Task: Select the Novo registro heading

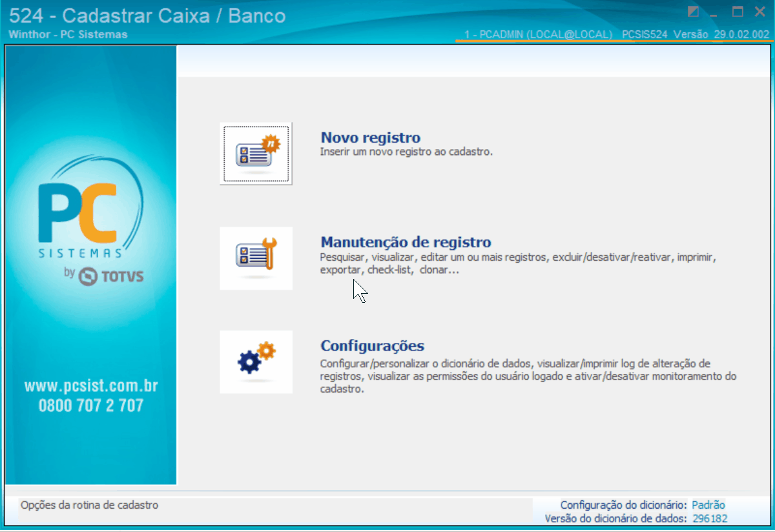Action: pos(371,138)
